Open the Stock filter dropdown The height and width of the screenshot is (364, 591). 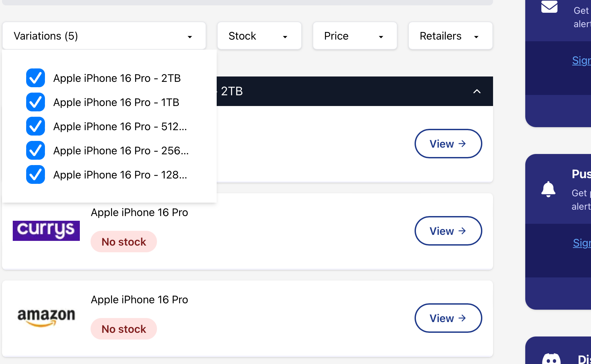pos(259,36)
